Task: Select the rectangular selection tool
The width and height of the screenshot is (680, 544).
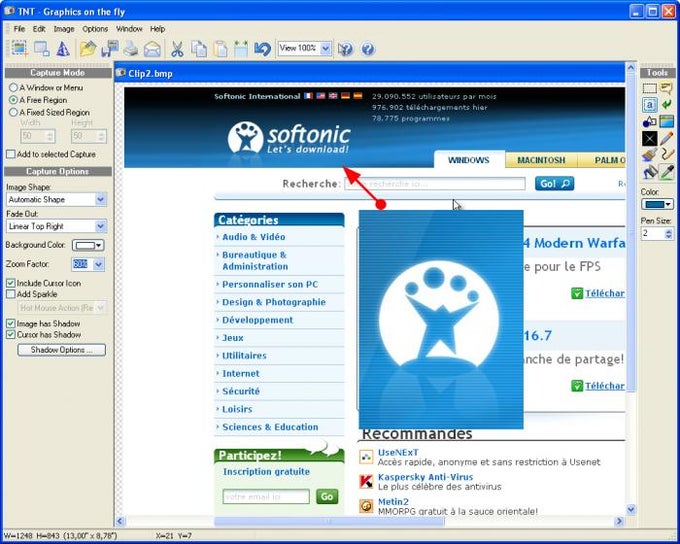Action: click(x=649, y=88)
